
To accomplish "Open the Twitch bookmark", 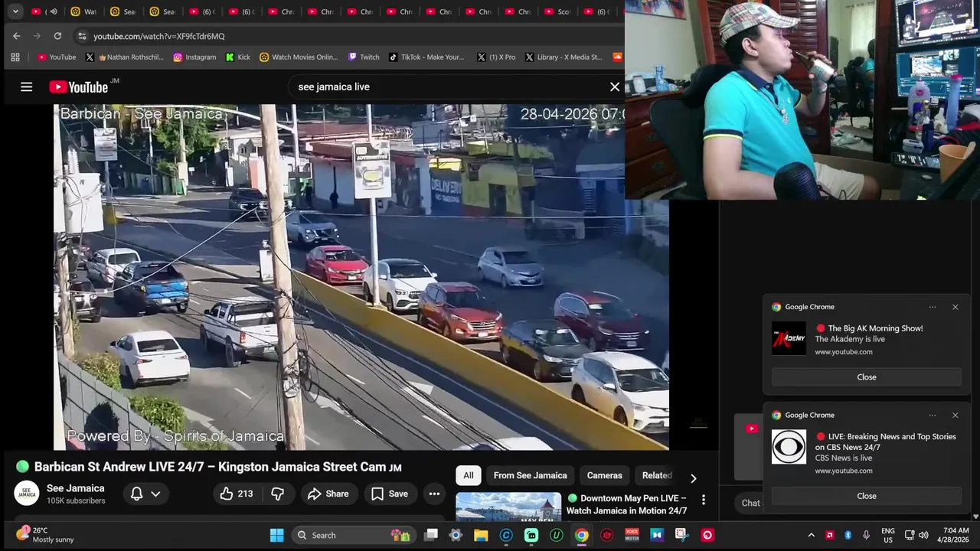I will click(364, 57).
